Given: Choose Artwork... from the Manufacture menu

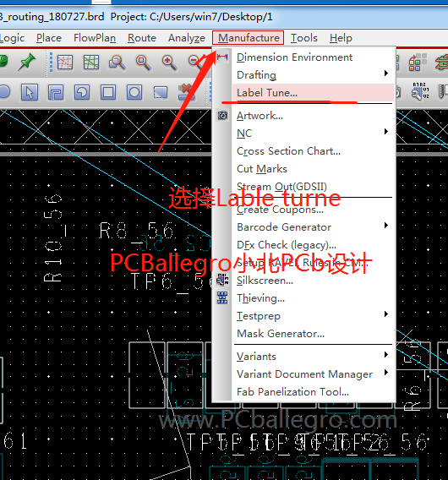Looking at the screenshot, I should (313, 116).
